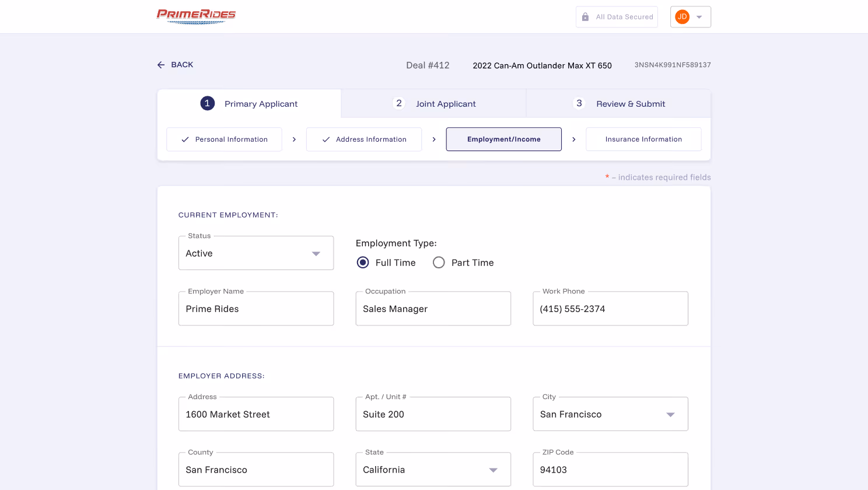The image size is (868, 490).
Task: Click the Employer Name input field
Action: point(256,309)
